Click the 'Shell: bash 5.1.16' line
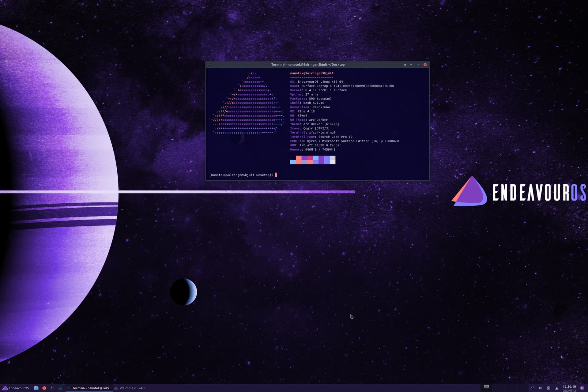This screenshot has width=588, height=392. pyautogui.click(x=307, y=103)
